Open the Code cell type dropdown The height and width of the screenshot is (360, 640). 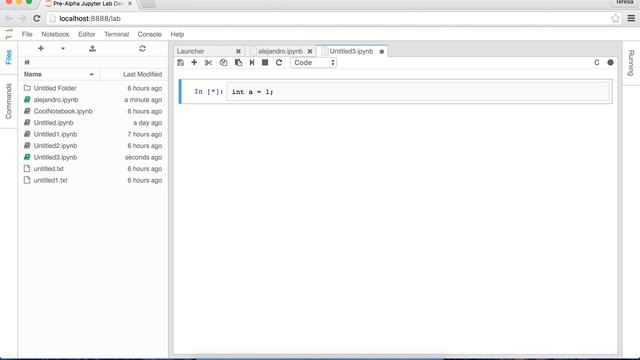[313, 62]
